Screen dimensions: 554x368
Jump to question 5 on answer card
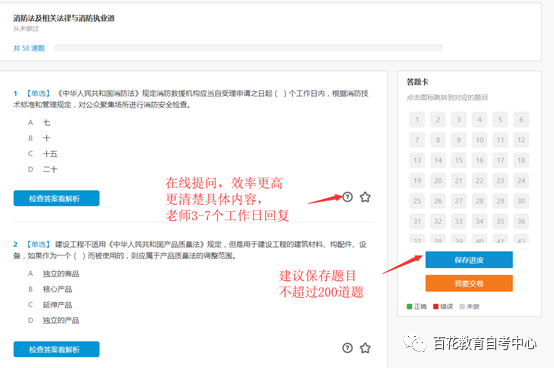(x=500, y=119)
